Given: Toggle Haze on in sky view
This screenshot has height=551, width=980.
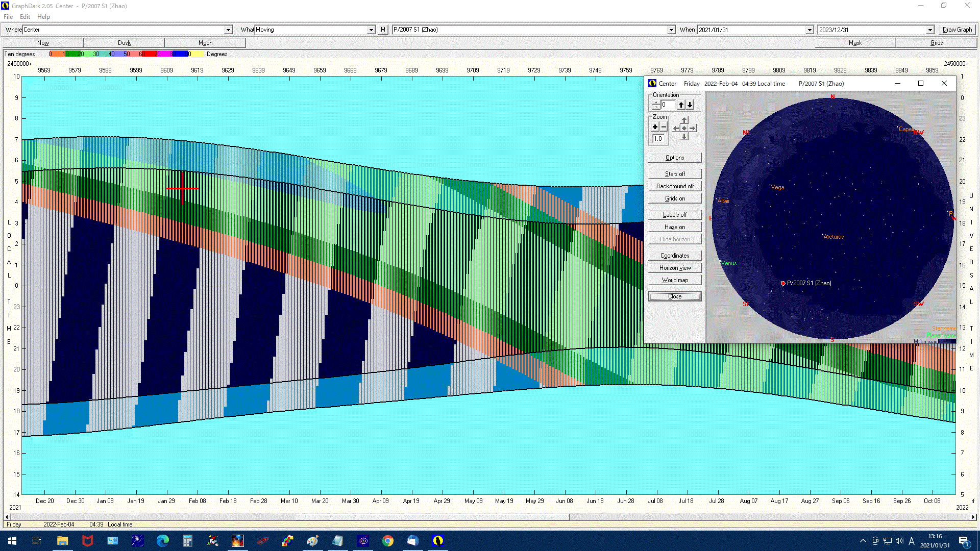Looking at the screenshot, I should [675, 227].
